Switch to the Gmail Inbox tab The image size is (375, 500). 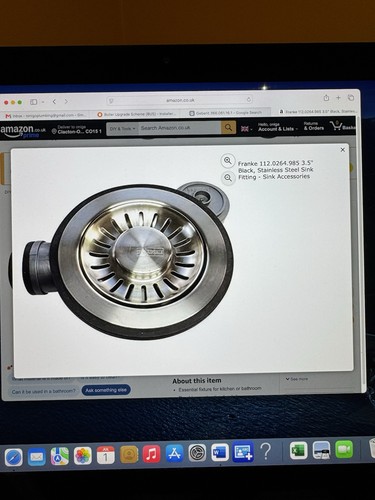(46, 115)
